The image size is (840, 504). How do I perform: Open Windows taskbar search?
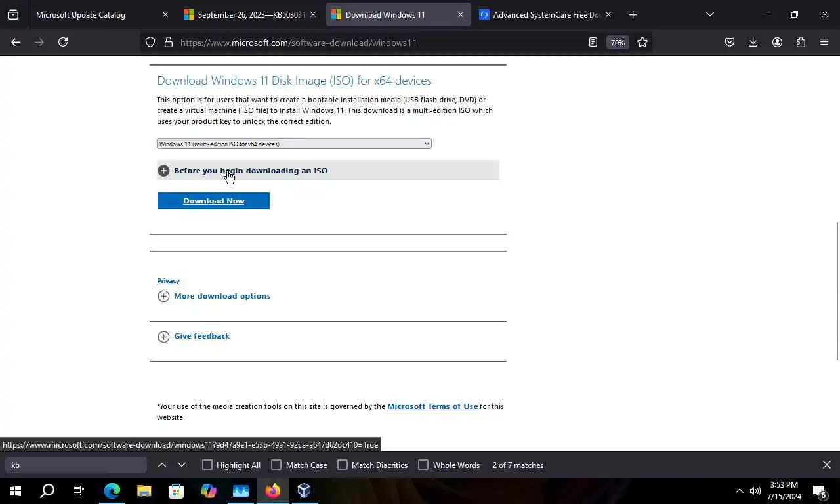(47, 491)
